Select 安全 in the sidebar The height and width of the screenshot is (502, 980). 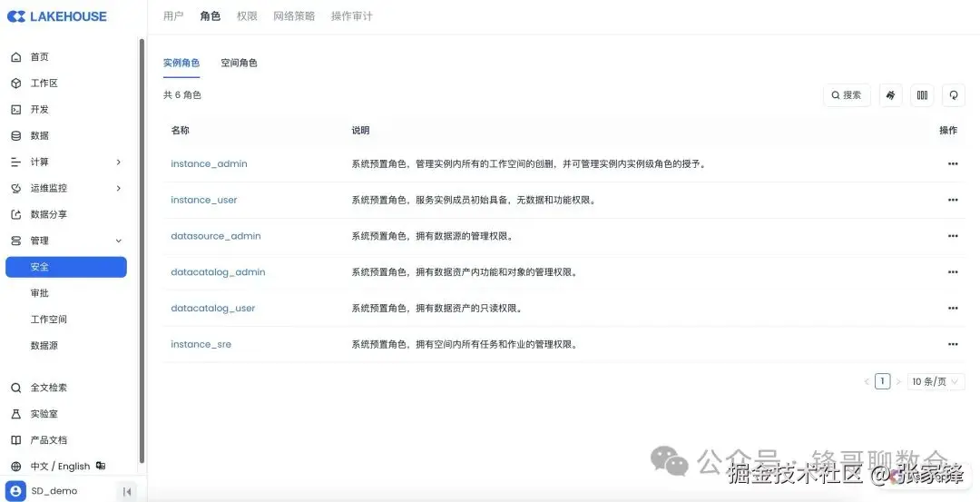coord(66,267)
